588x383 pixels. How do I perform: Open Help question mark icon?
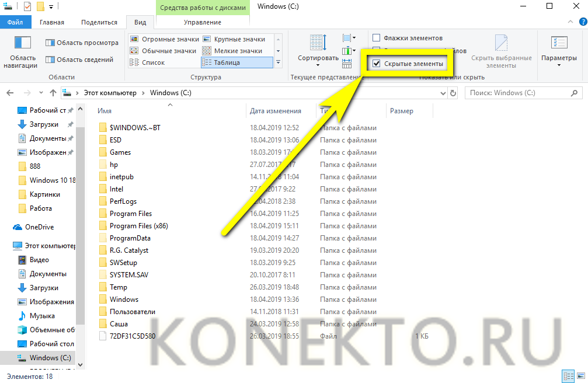point(583,22)
